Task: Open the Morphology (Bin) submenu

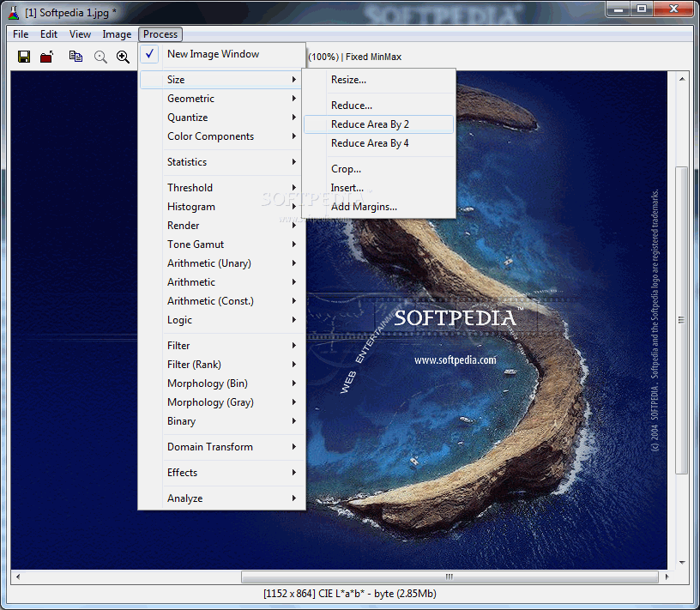Action: coord(222,384)
